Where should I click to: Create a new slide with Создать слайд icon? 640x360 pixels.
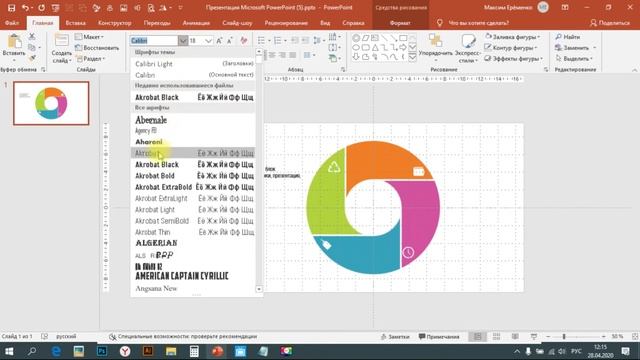click(61, 42)
